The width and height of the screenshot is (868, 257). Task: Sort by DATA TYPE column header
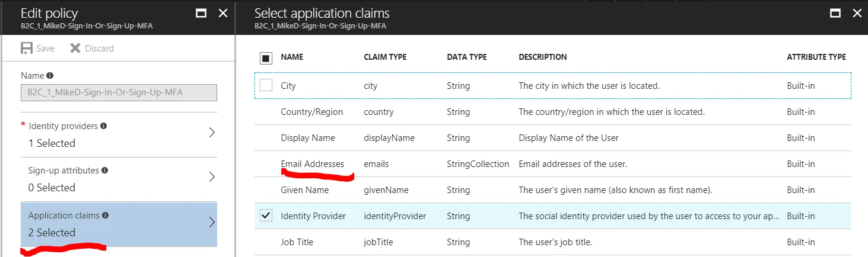tap(466, 57)
